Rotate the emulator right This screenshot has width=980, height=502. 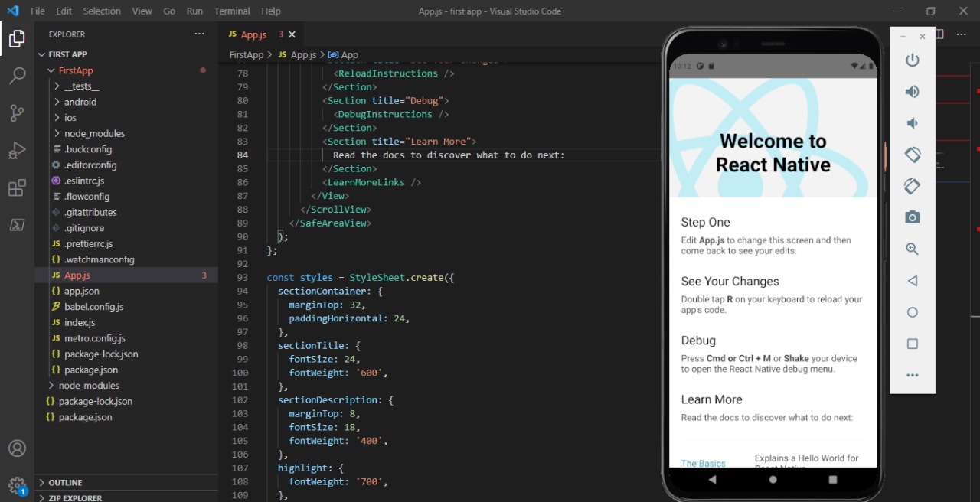coord(912,186)
